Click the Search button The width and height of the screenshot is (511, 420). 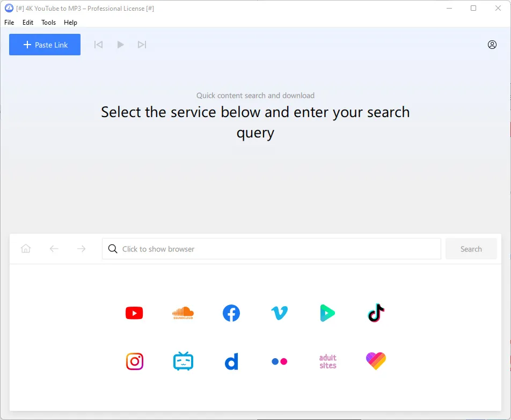pos(471,249)
